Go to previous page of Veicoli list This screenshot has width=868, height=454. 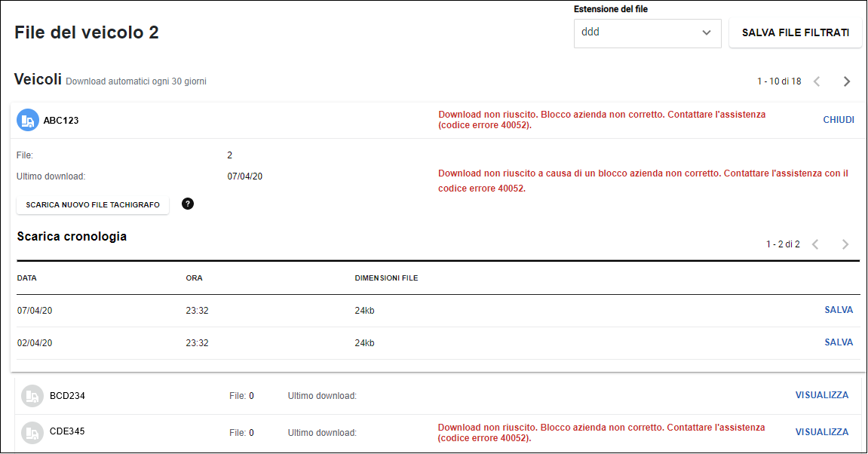817,81
